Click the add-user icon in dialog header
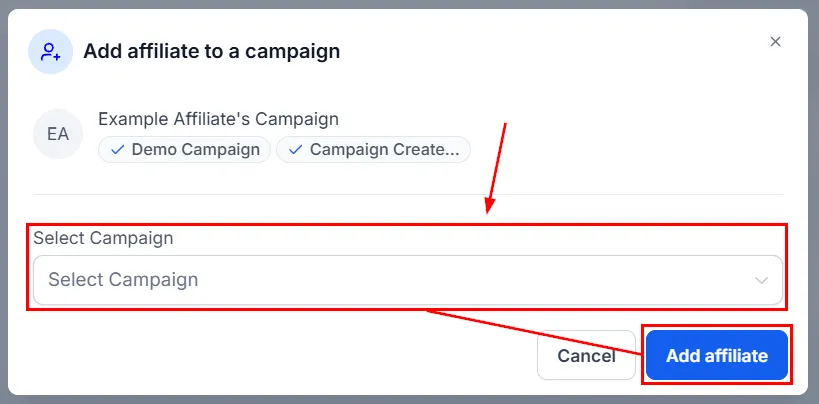819x404 pixels. (x=50, y=51)
